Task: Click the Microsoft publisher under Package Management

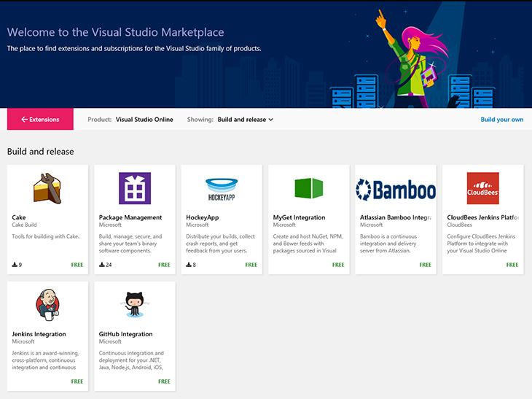Action: tap(110, 225)
